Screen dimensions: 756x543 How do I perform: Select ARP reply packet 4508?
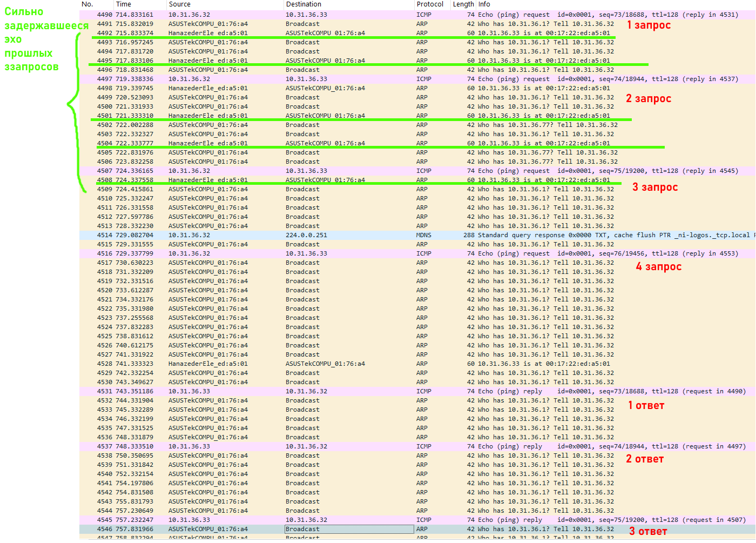pos(324,180)
